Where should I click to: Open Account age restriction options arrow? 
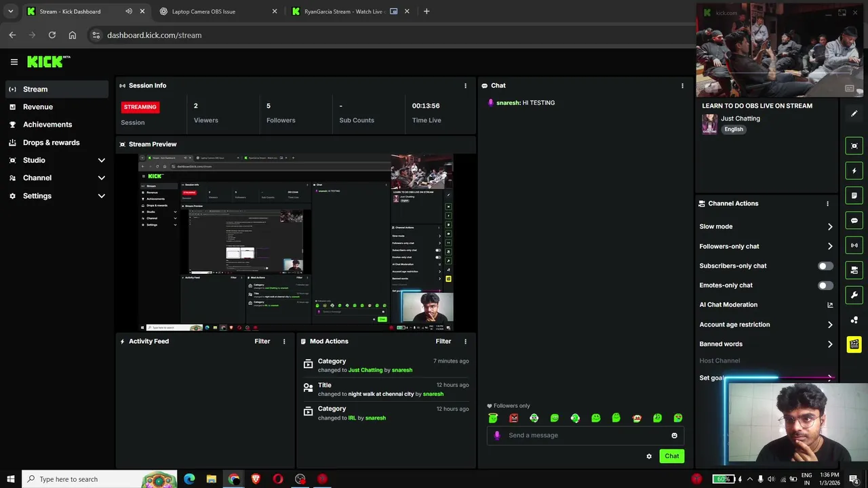830,325
